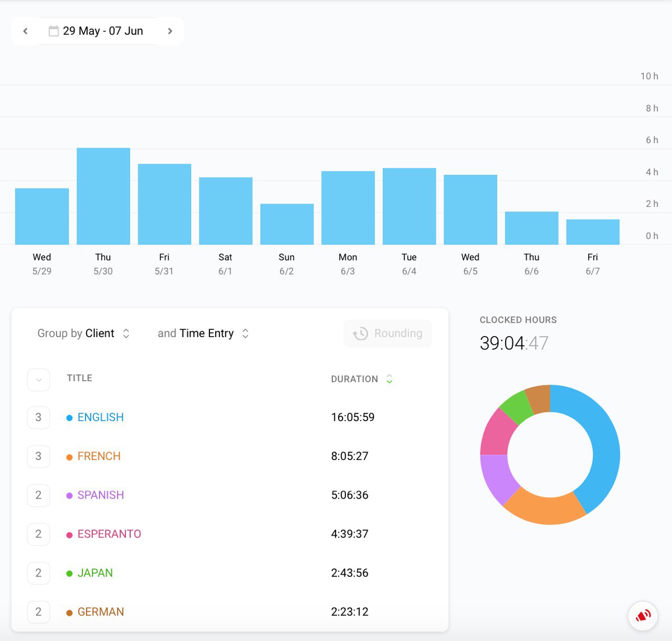Image resolution: width=672 pixels, height=641 pixels.
Task: Click the sort arrows beside Client
Action: click(126, 333)
